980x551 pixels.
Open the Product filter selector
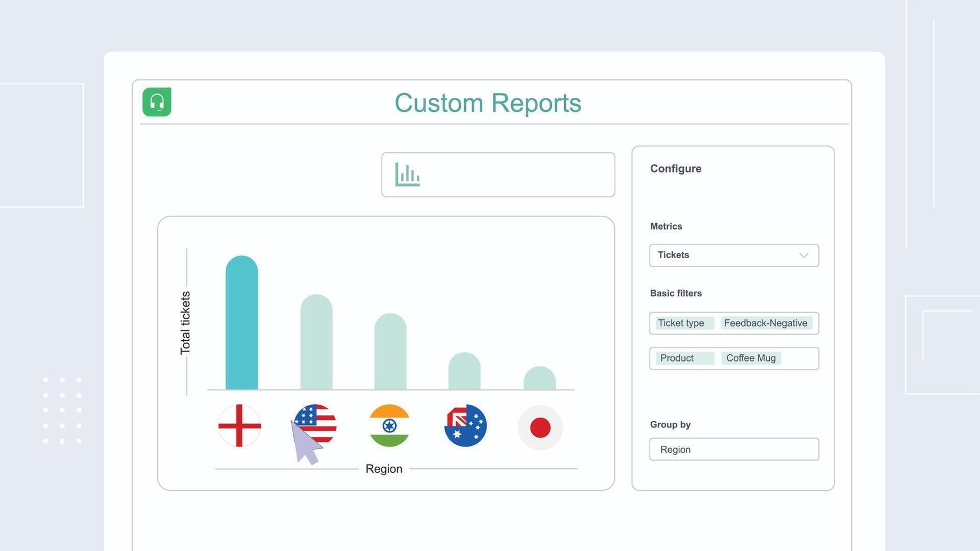pyautogui.click(x=677, y=358)
